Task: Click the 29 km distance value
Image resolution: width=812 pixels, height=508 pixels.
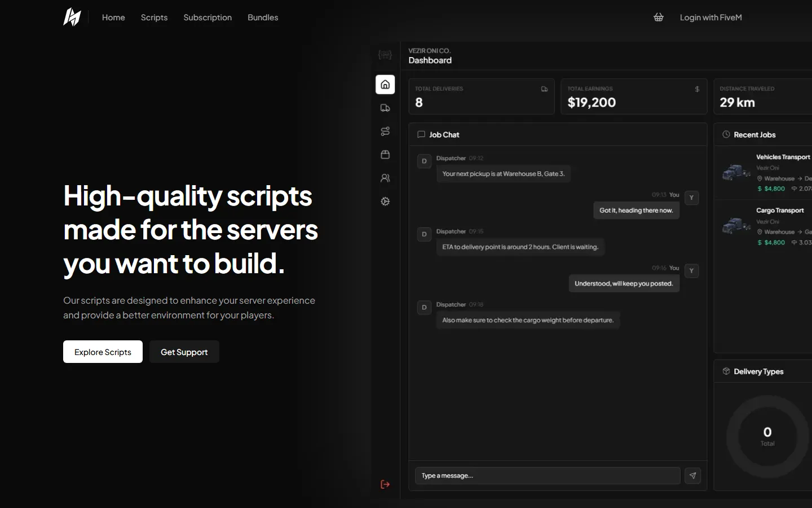Action: coord(737,102)
